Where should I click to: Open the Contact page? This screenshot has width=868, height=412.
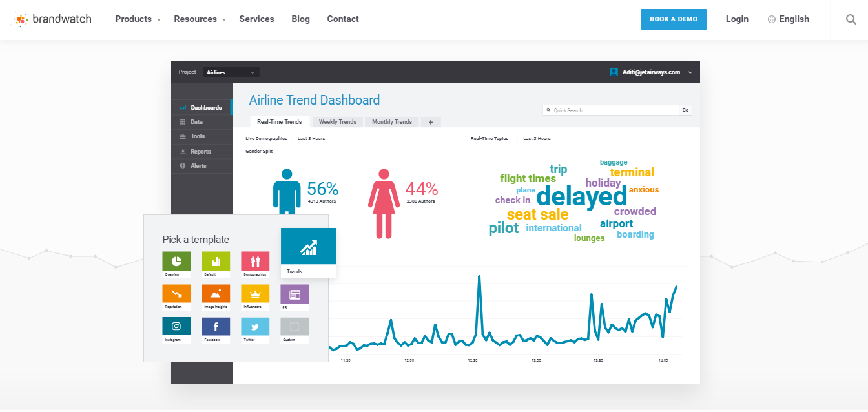(x=343, y=19)
